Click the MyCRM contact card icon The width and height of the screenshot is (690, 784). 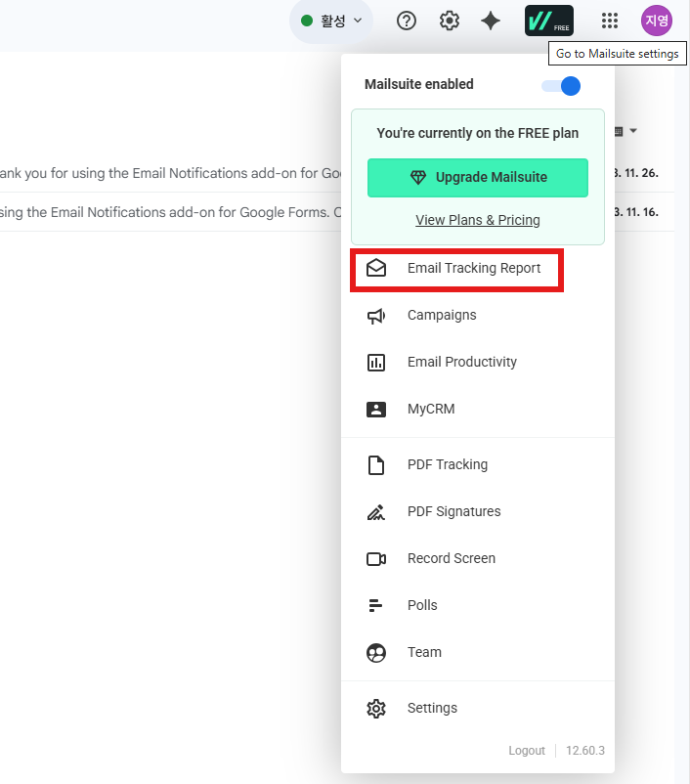(x=376, y=409)
